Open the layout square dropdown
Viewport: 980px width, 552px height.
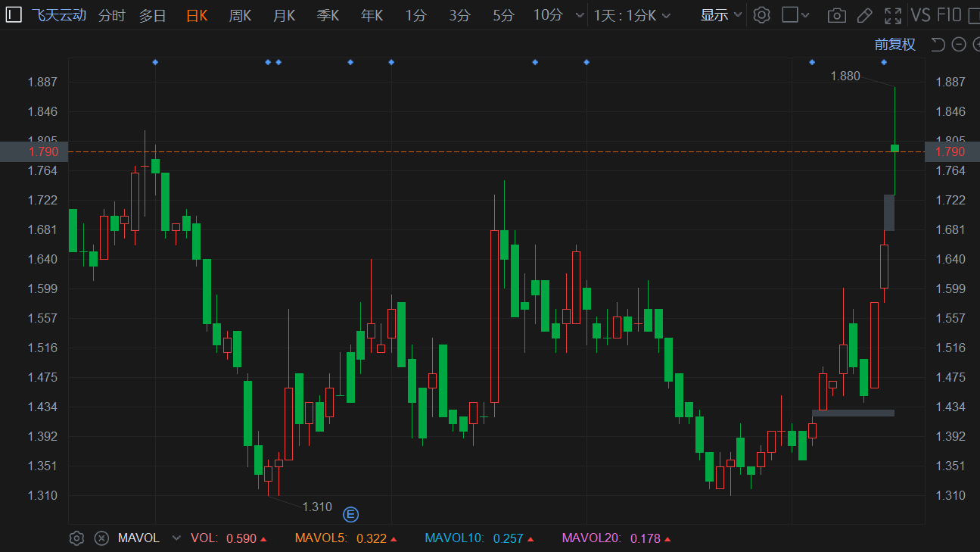pos(795,15)
